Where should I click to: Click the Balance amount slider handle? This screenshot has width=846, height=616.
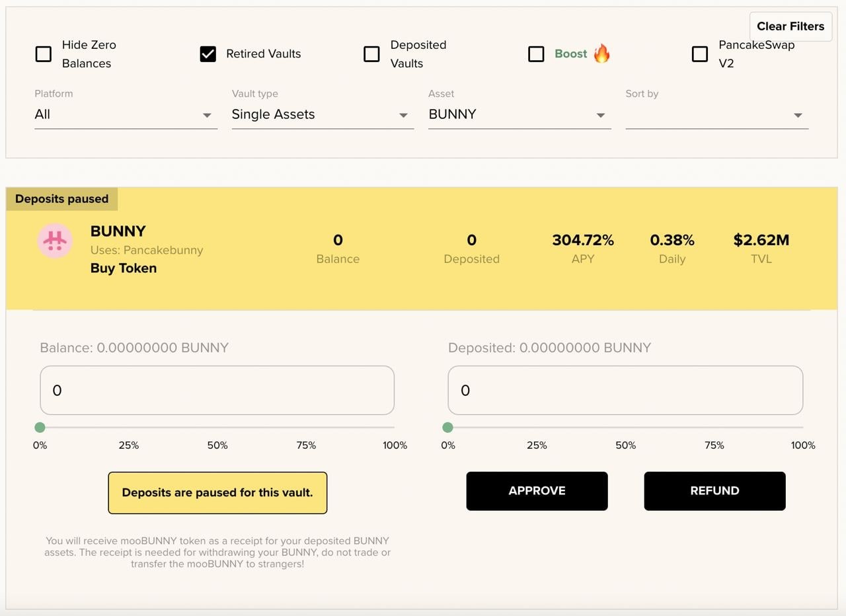pos(40,428)
